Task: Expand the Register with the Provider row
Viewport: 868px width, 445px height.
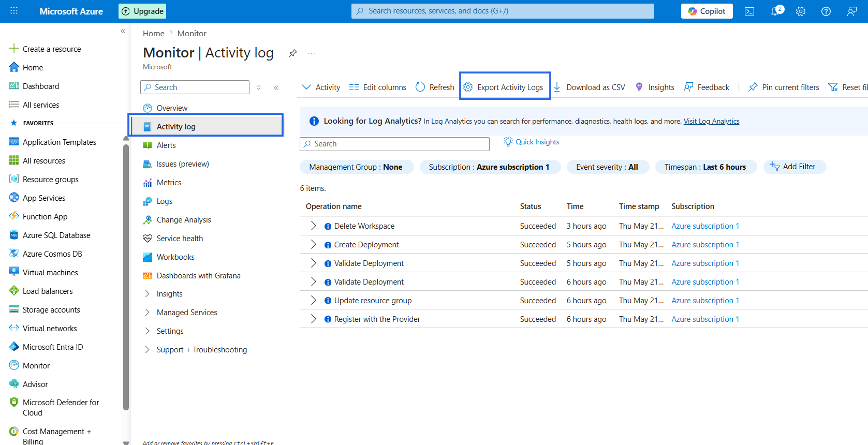Action: [313, 319]
